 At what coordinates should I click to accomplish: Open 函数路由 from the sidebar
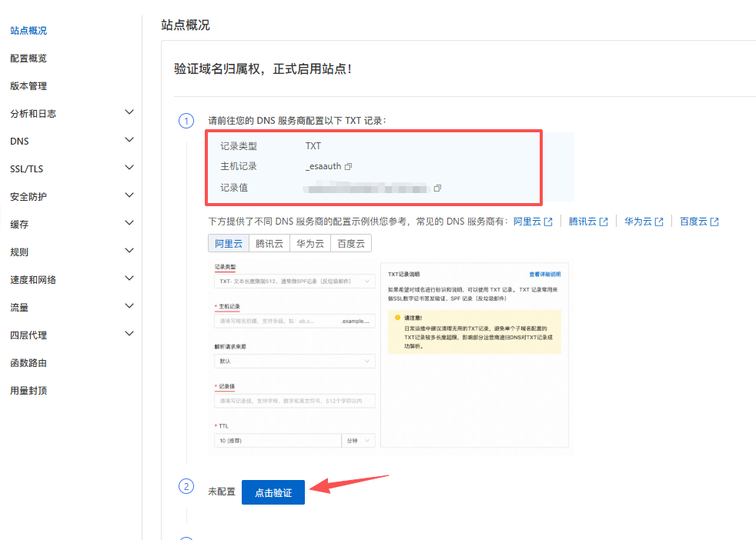tap(28, 363)
